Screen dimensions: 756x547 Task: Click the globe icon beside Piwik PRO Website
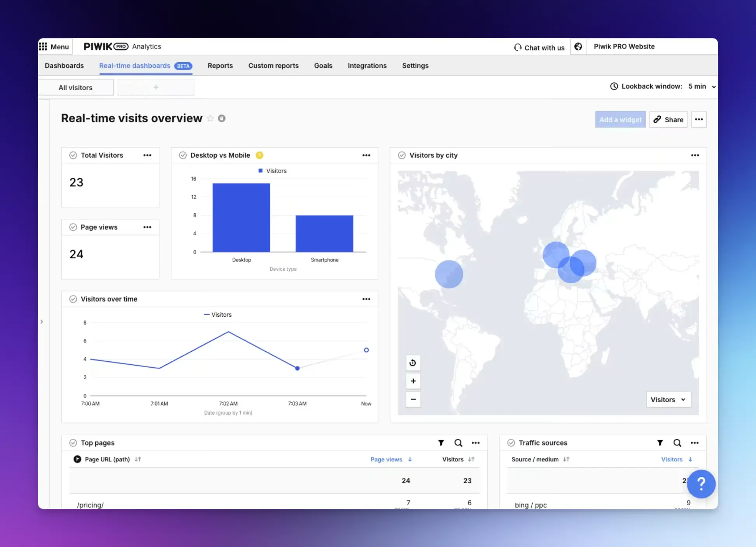pos(578,47)
